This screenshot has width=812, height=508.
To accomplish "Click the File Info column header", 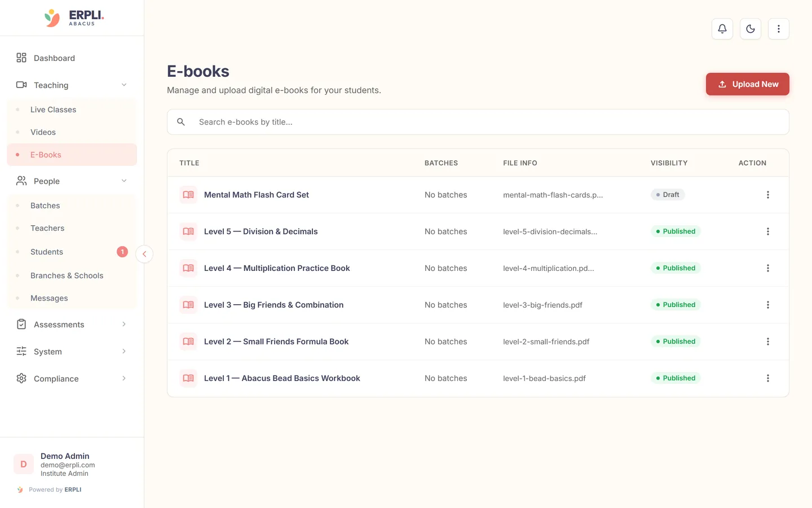I will coord(520,163).
